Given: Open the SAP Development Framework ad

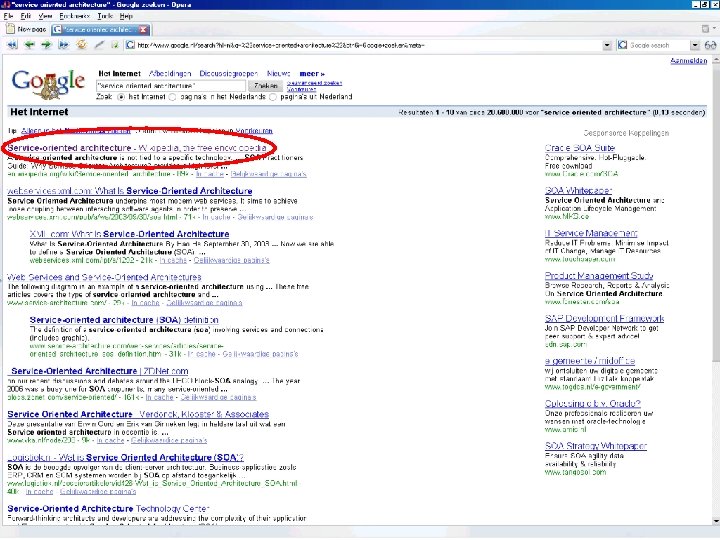Looking at the screenshot, I should pyautogui.click(x=604, y=318).
